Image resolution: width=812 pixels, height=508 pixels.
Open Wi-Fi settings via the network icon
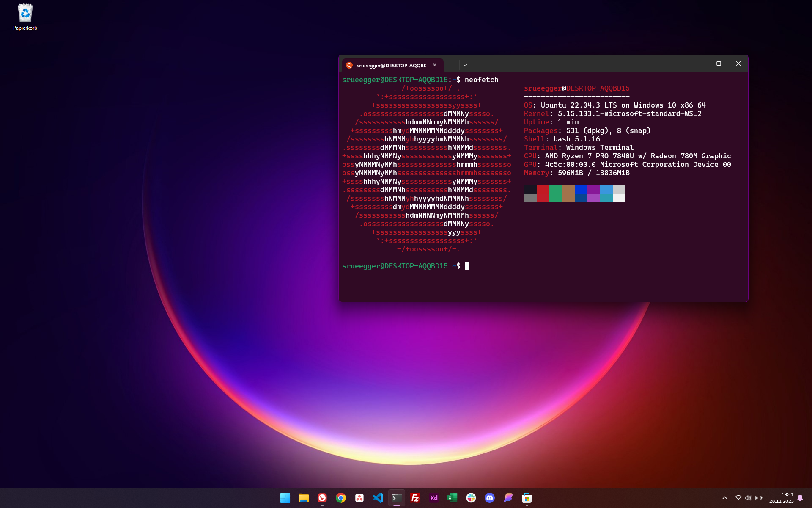coord(738,498)
